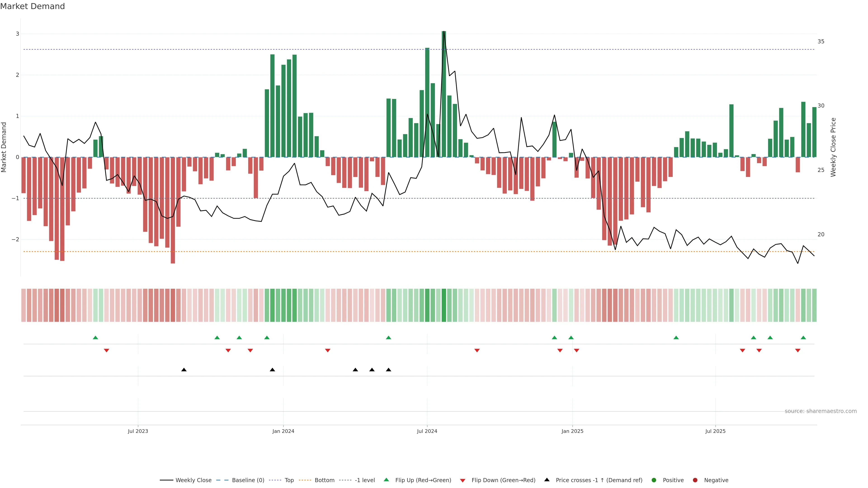Image resolution: width=868 pixels, height=488 pixels.
Task: Click the leftmost black price-cross triangle marker
Action: click(x=184, y=370)
